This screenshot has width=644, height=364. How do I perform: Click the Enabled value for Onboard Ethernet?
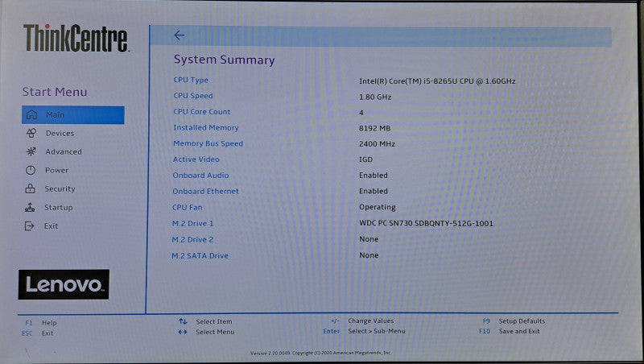(373, 191)
